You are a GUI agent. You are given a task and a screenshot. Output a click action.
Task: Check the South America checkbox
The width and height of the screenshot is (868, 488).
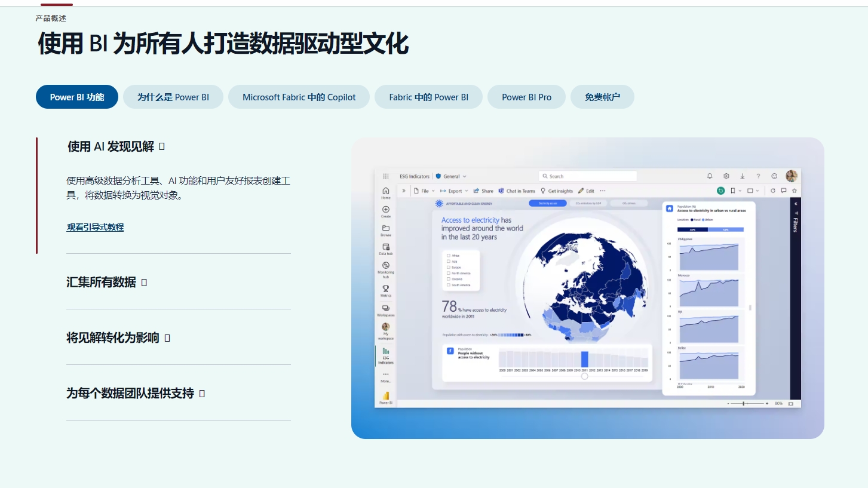449,285
